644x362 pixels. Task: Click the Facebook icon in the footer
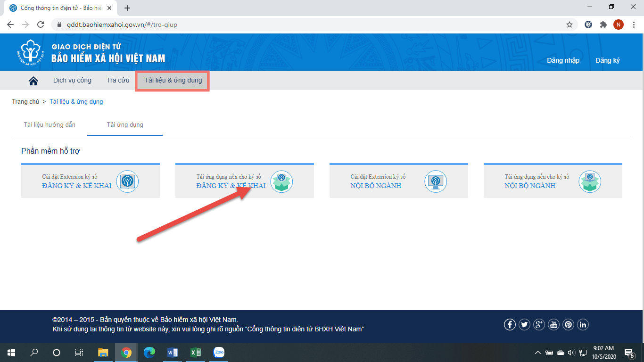tap(510, 324)
